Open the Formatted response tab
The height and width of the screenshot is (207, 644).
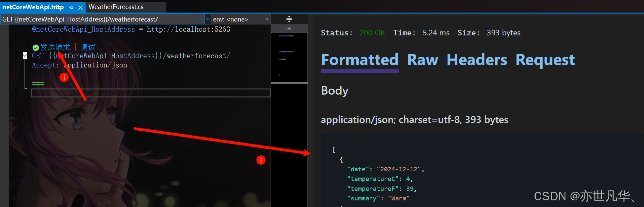click(360, 60)
